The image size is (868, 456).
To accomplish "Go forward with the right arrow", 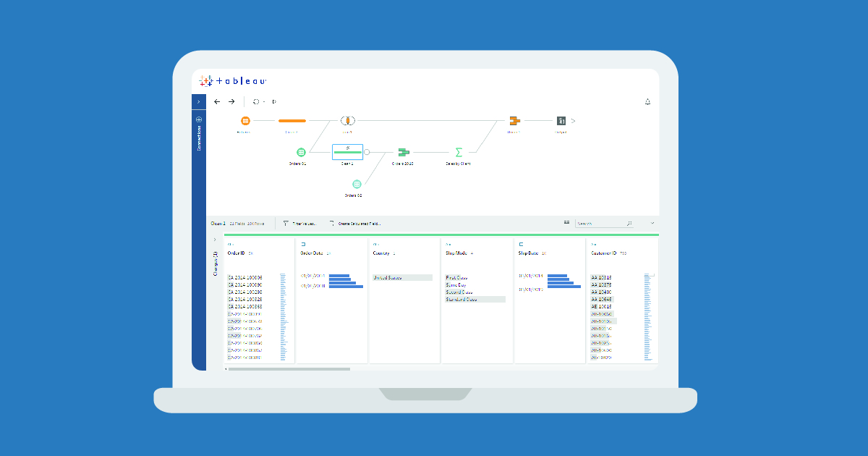I will pyautogui.click(x=231, y=102).
